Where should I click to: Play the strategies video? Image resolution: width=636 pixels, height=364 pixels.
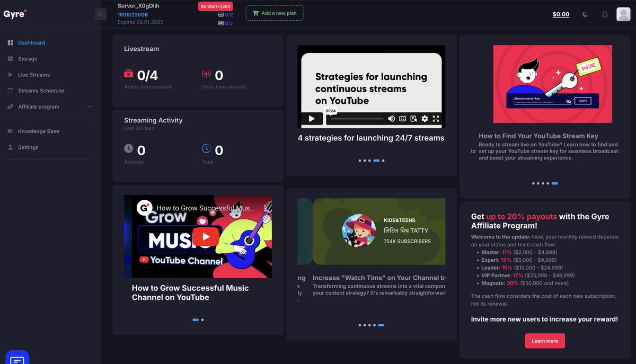[x=312, y=119]
